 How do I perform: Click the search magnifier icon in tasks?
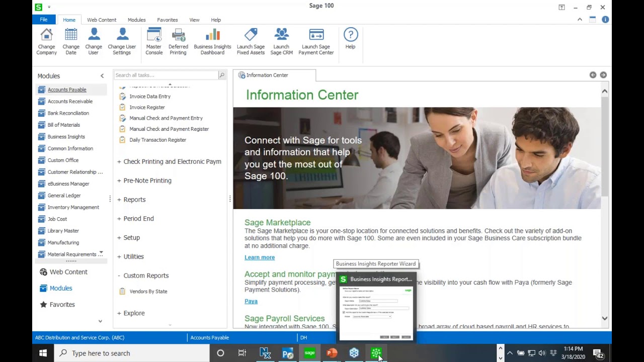(221, 75)
